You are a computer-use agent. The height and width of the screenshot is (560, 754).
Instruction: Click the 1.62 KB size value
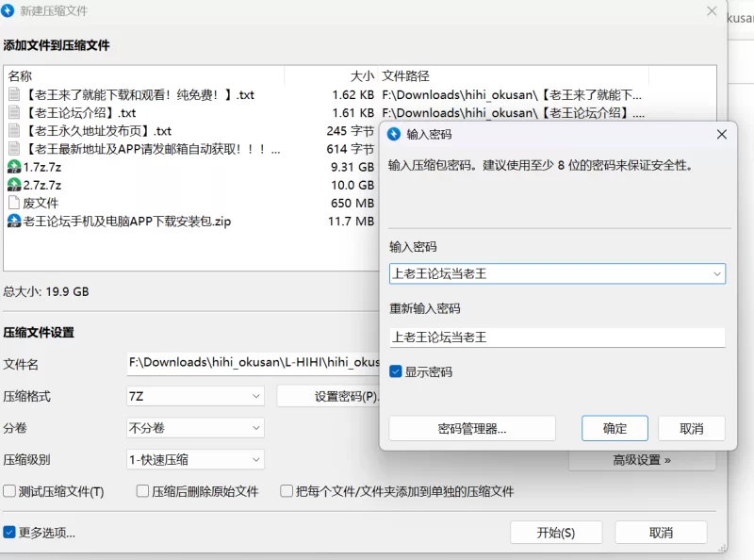tap(352, 95)
